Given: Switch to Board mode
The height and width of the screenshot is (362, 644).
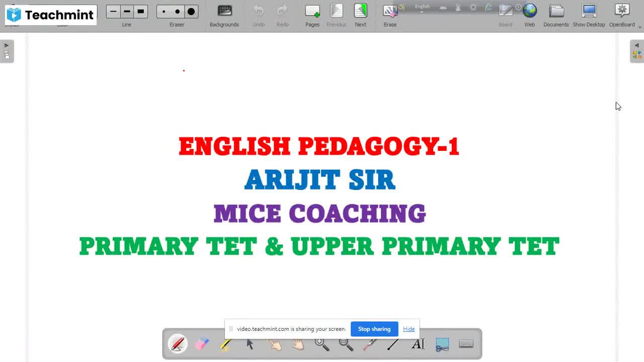Looking at the screenshot, I should 506,15.
